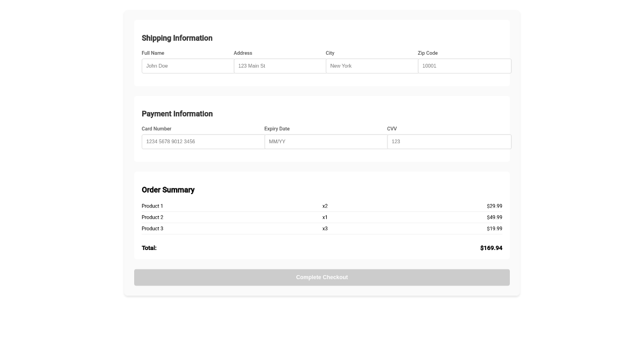Select the Product 3 line item

(152, 229)
